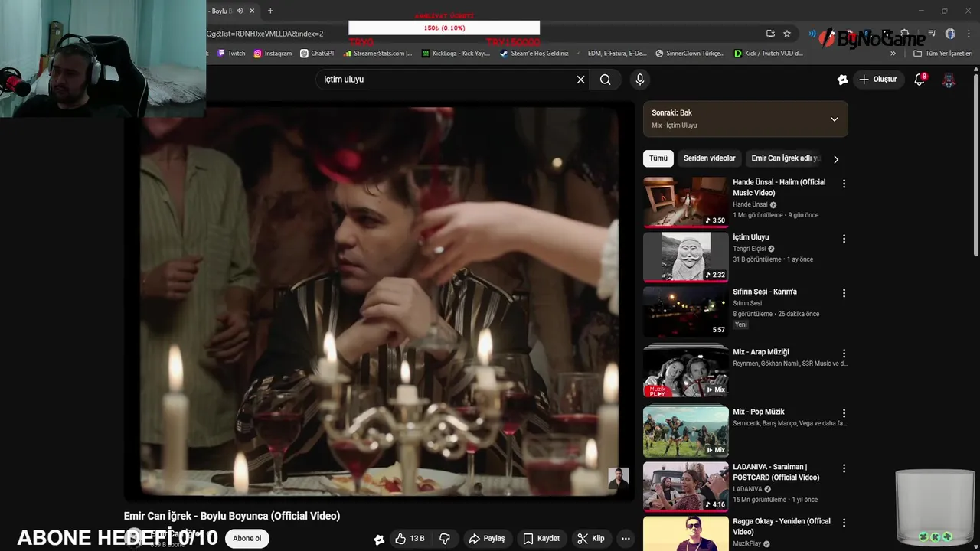
Task: Open account avatar menu
Action: pos(949,80)
